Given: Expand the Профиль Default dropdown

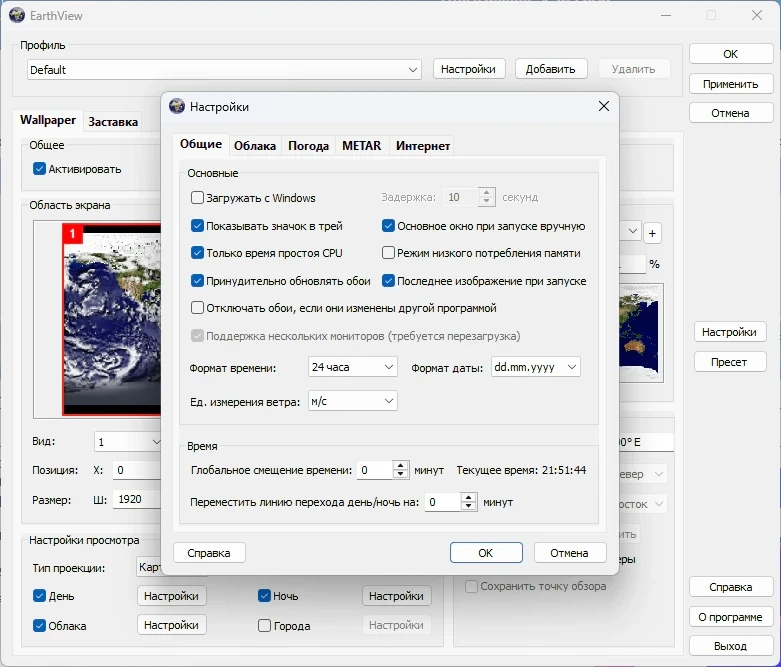Looking at the screenshot, I should [224, 70].
